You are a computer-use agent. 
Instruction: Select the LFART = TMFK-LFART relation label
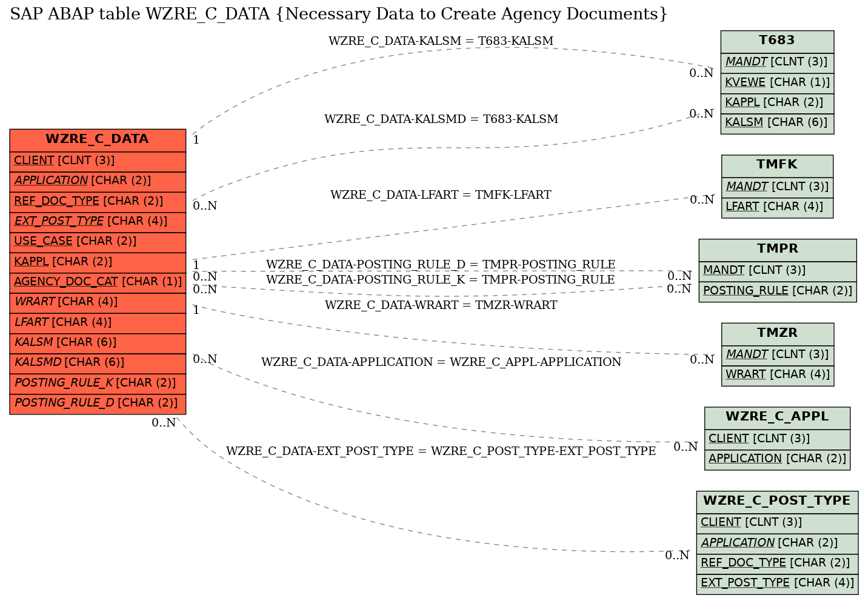tap(441, 195)
